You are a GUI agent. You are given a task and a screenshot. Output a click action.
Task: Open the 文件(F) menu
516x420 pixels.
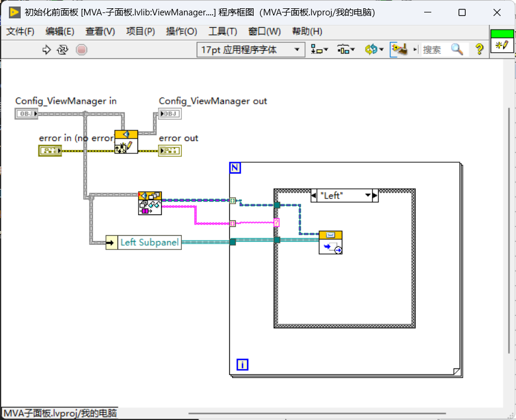click(20, 31)
